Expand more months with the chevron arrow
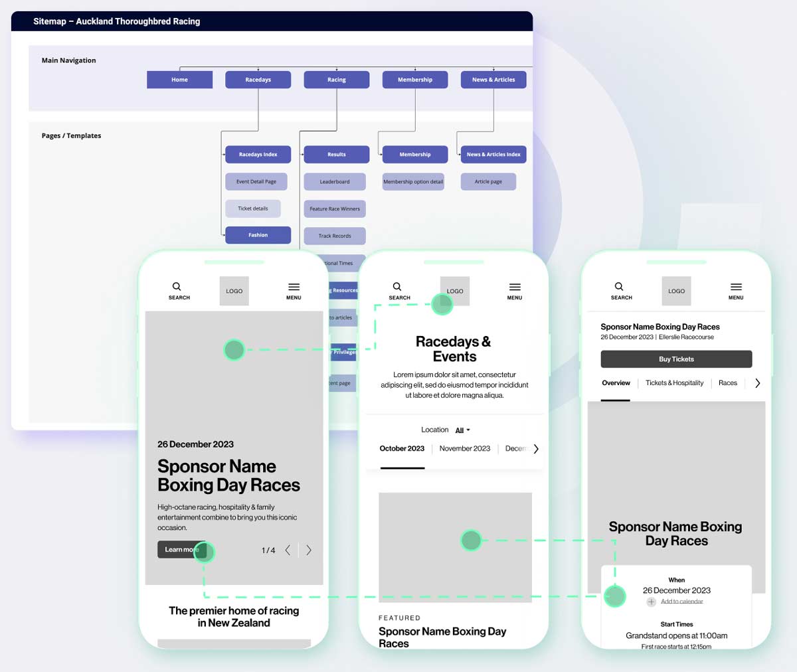 536,449
